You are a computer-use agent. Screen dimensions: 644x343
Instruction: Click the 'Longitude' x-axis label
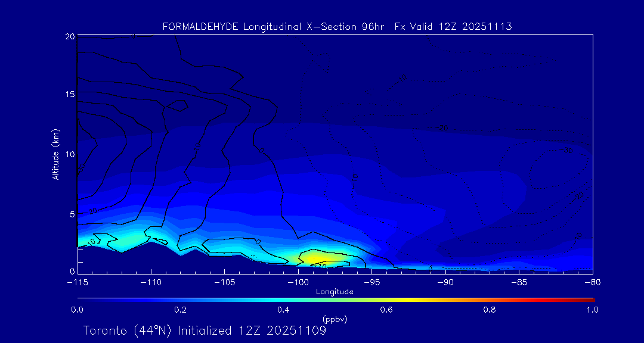click(335, 292)
